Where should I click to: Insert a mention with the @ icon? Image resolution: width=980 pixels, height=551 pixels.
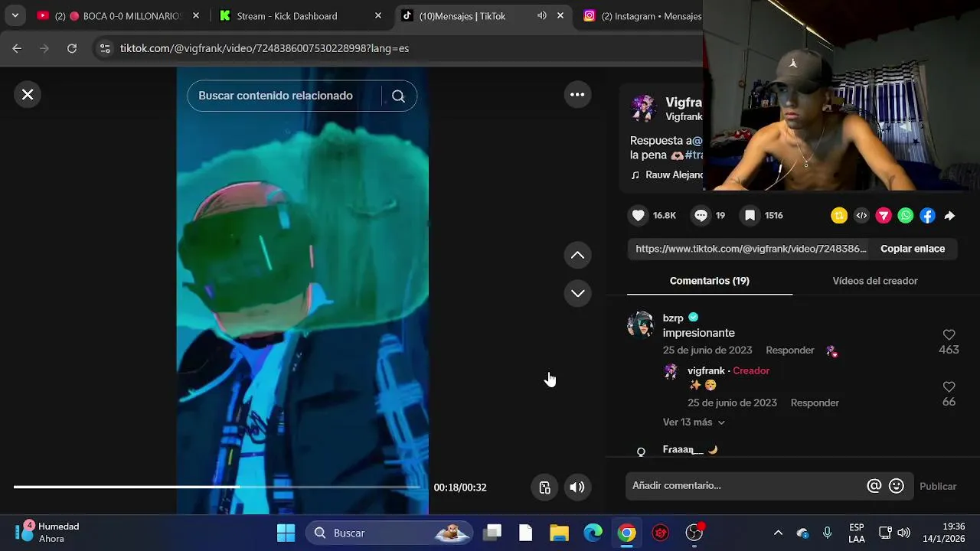click(x=874, y=486)
